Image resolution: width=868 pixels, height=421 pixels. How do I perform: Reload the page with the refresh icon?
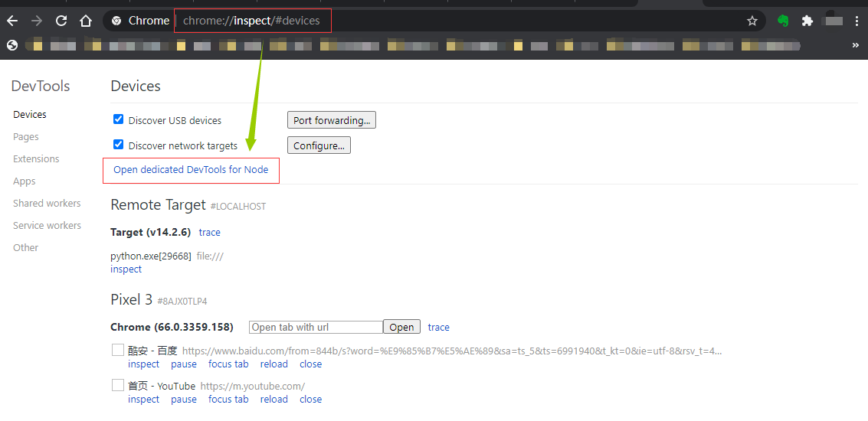pos(61,21)
